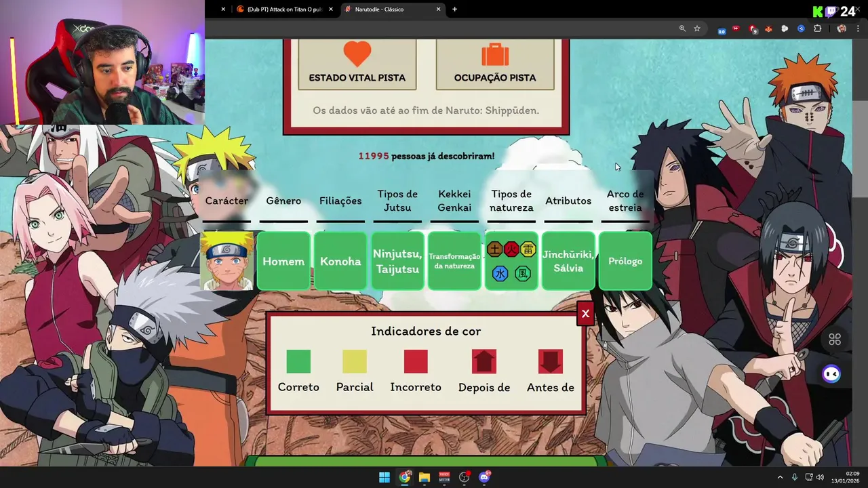The height and width of the screenshot is (488, 868).
Task: Click the Arco de estreia header
Action: [x=625, y=201]
